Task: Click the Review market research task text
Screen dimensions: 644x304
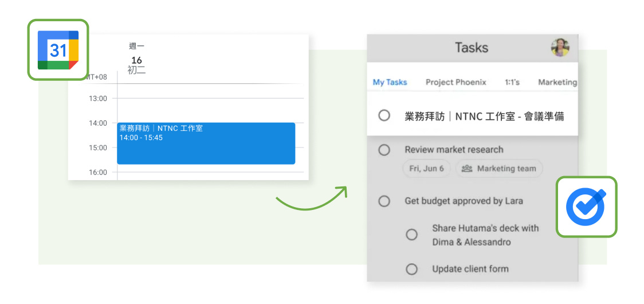Action: pyautogui.click(x=454, y=150)
